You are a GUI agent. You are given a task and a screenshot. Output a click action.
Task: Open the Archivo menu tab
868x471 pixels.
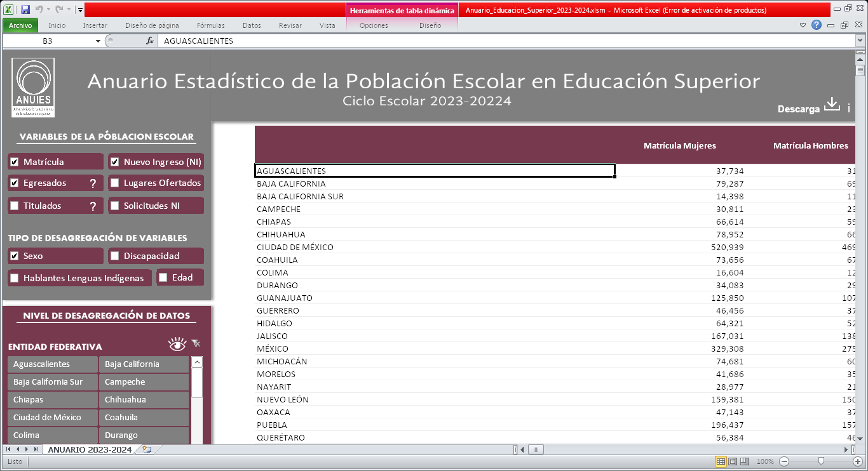click(x=20, y=25)
